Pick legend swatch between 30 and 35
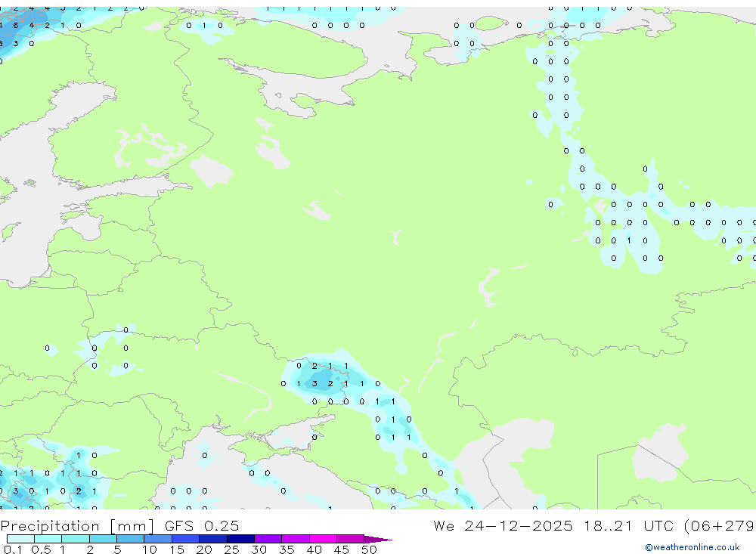 click(268, 539)
